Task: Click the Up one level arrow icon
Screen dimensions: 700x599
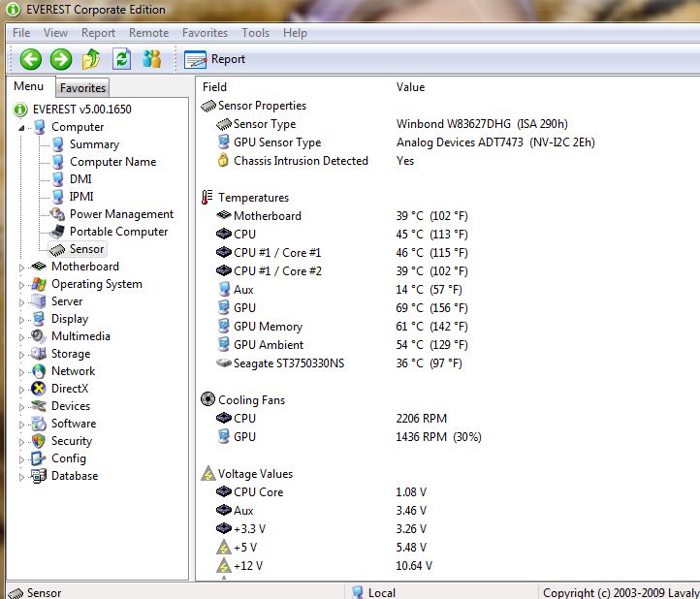Action: pos(91,59)
